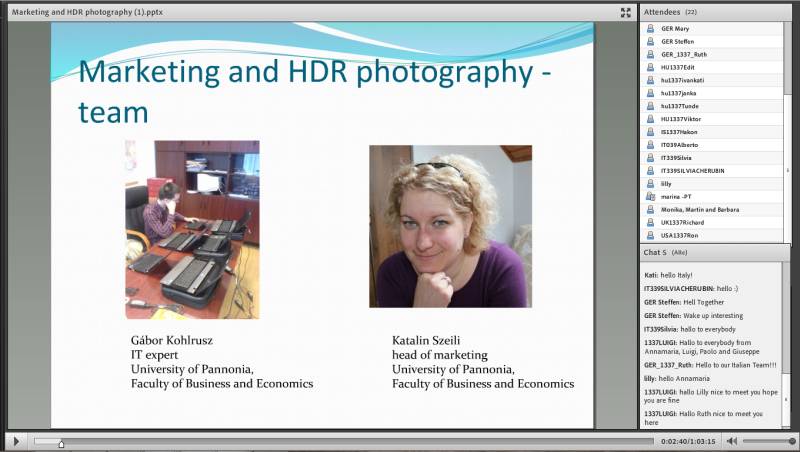Click the user icon beside IT039Alberto

click(651, 145)
